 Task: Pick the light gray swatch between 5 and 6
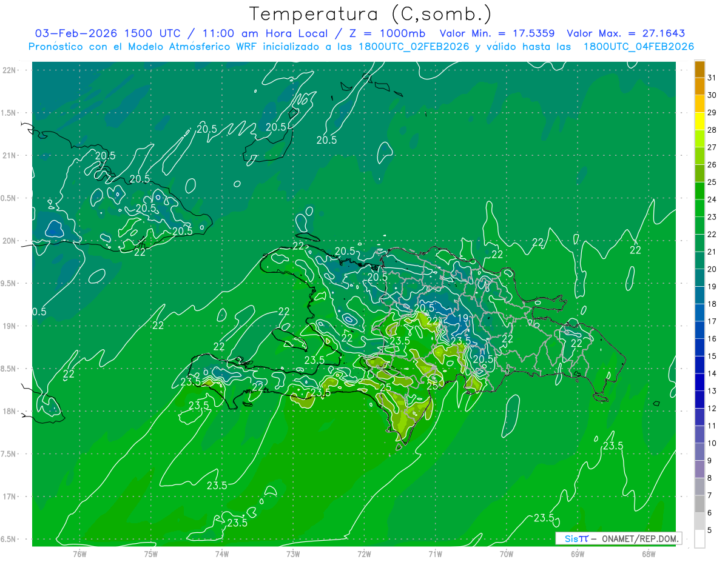pyautogui.click(x=699, y=521)
